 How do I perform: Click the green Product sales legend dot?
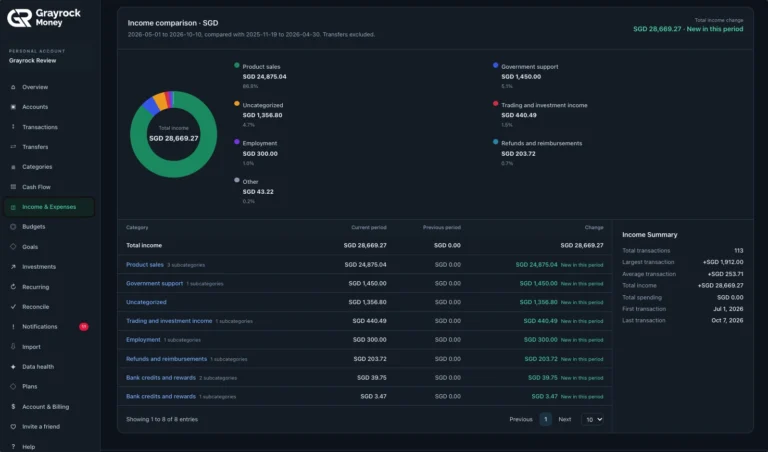[237, 65]
